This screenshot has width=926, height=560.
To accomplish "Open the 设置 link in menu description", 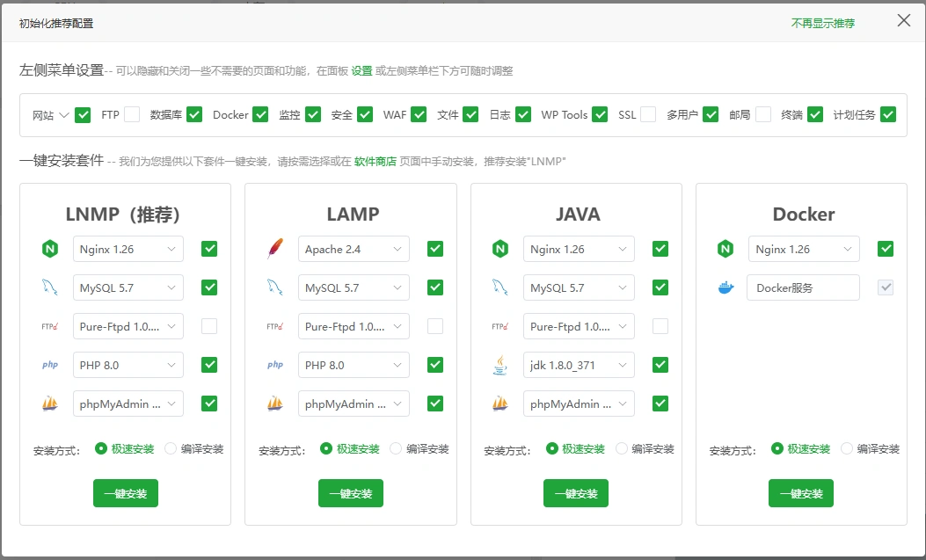I will [362, 71].
